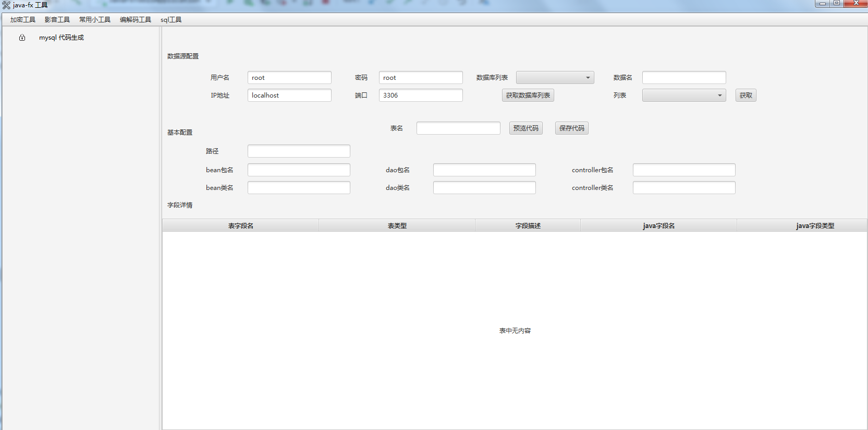Click the lock icon beside mysql 代码生成
Viewport: 868px width, 430px height.
tap(22, 38)
